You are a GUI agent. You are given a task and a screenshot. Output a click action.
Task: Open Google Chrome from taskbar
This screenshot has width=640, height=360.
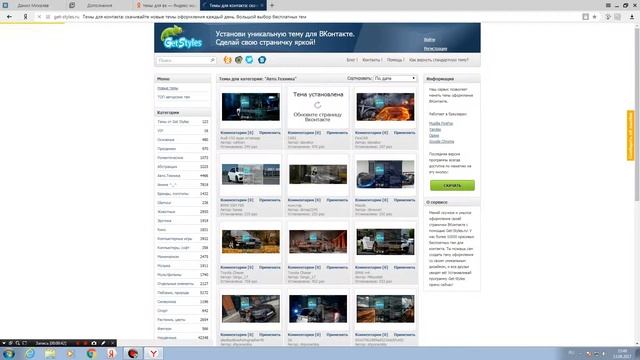coord(91,353)
